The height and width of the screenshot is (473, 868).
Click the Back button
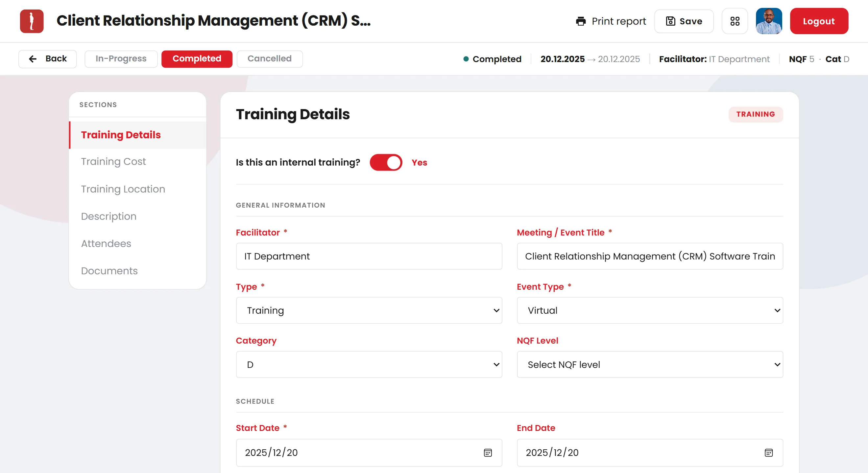point(48,59)
